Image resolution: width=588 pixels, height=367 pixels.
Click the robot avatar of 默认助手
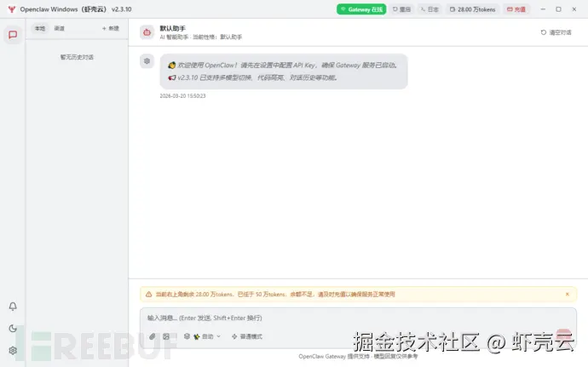[x=147, y=32]
